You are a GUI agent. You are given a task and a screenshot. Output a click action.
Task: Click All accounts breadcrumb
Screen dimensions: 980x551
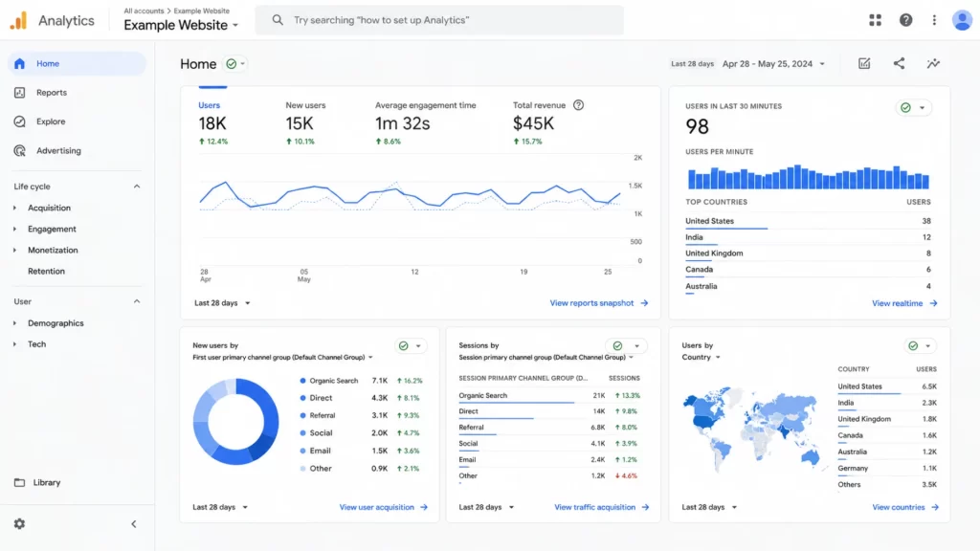(x=144, y=11)
